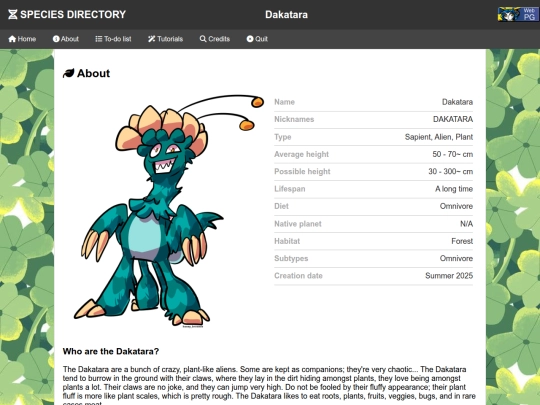Click the Native planet label
Viewport: 540px width, 405px height.
[x=298, y=224]
